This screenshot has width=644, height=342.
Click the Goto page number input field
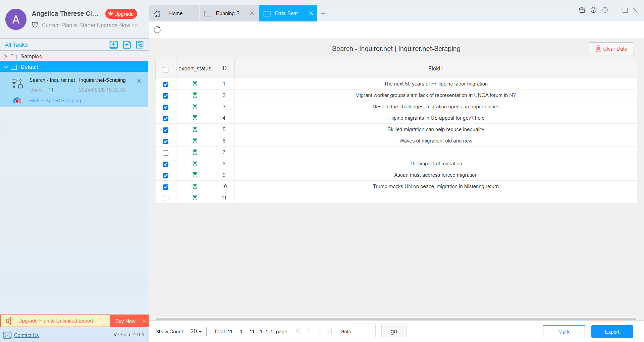tap(365, 331)
